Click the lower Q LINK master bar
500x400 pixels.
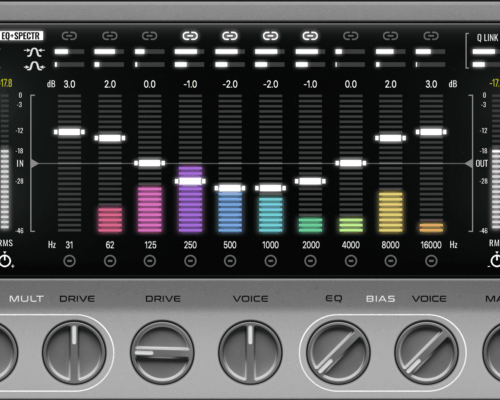(486, 64)
